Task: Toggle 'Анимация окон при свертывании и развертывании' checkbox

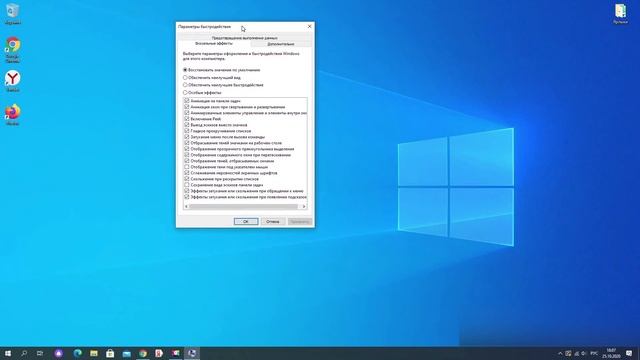Action: pos(187,107)
